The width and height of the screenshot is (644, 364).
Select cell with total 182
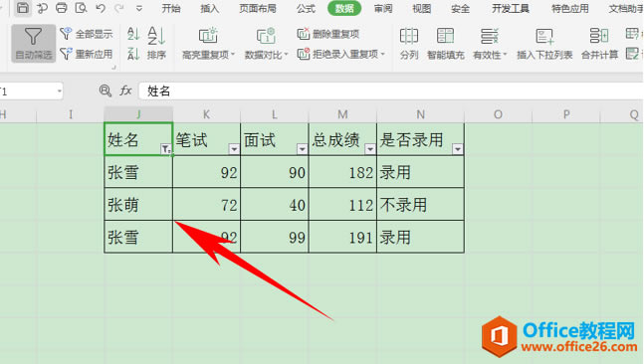tap(342, 172)
